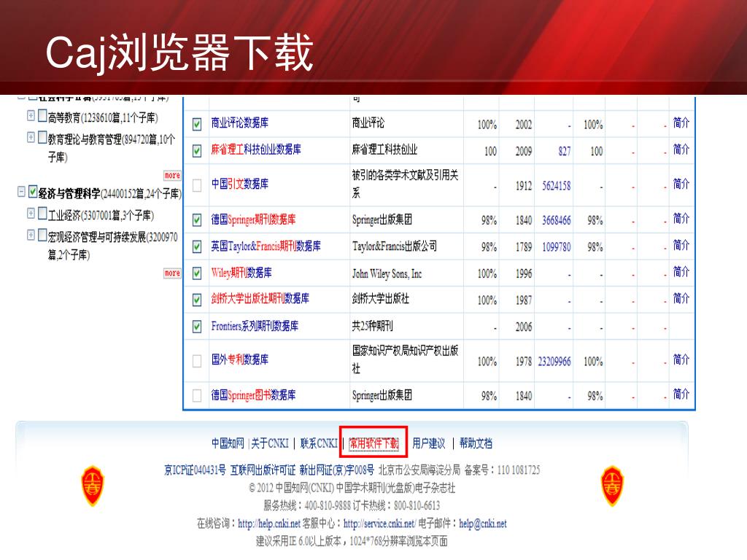The width and height of the screenshot is (747, 560).
Task: Open the 常用软件下载 footer link
Action: (x=374, y=443)
